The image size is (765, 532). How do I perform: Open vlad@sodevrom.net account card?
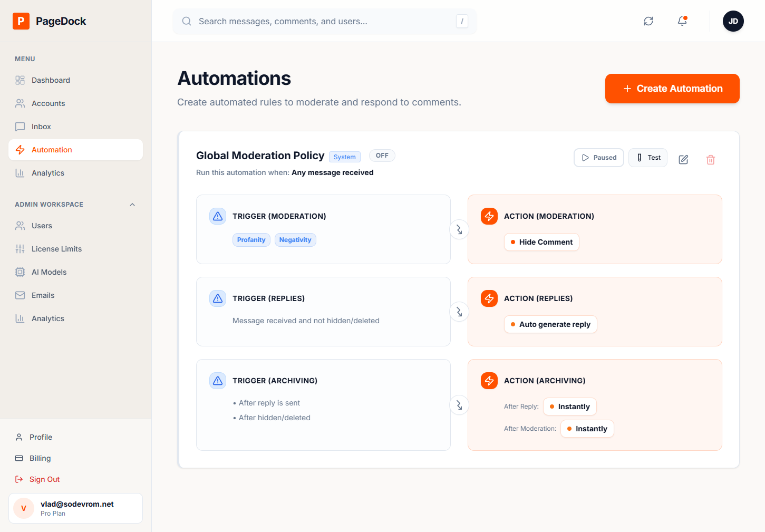point(75,508)
